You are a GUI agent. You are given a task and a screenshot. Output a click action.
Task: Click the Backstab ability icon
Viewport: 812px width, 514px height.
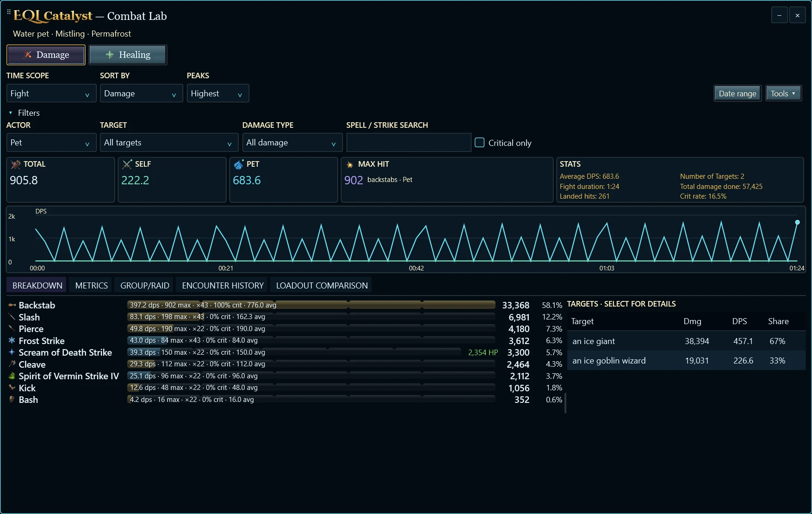[12, 305]
